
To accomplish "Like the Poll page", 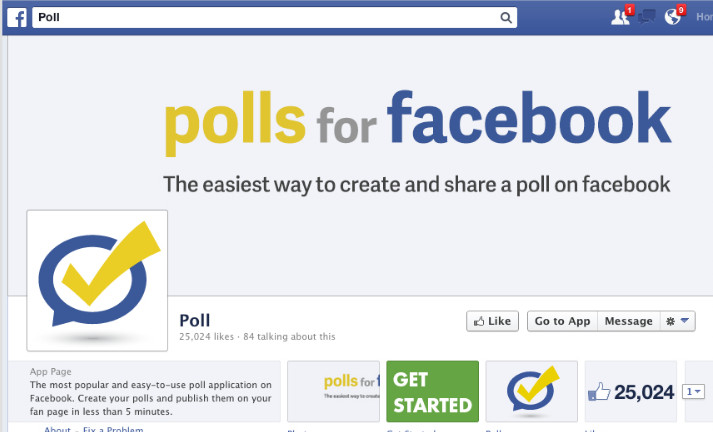I will pos(492,321).
